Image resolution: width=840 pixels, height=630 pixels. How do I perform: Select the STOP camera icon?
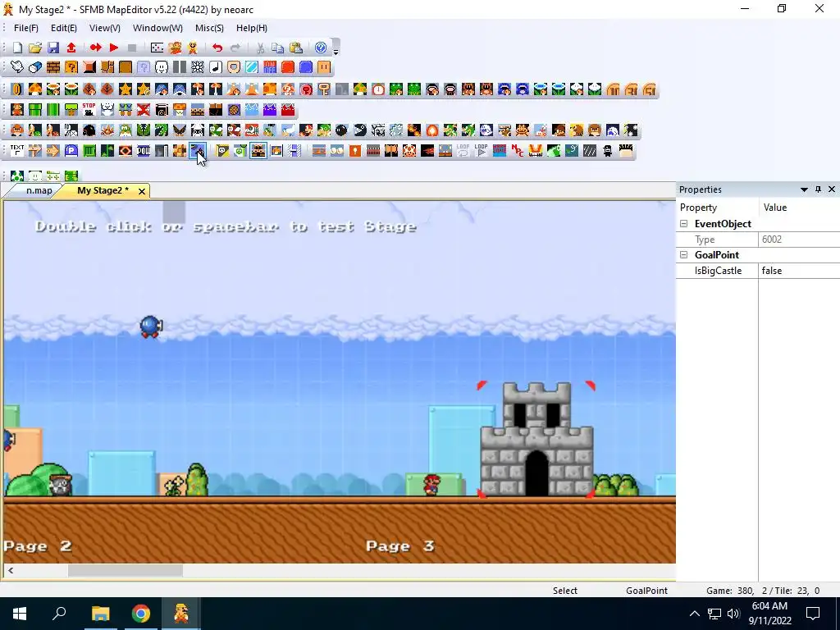coord(89,110)
